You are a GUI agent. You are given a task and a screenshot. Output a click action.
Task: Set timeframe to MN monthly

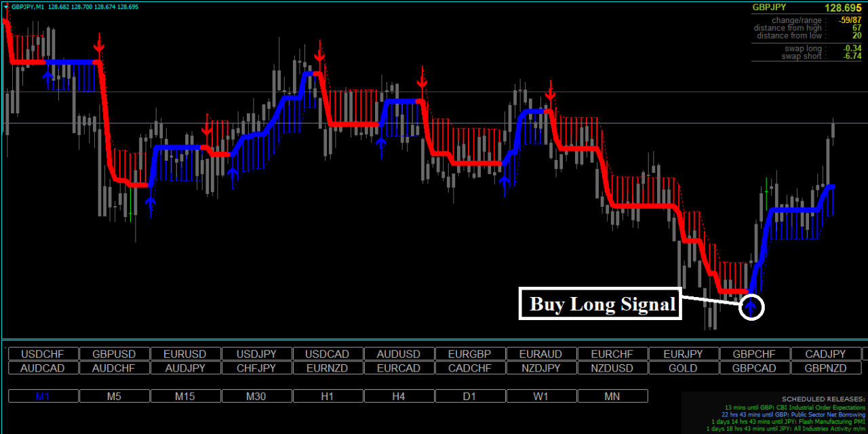tap(612, 396)
